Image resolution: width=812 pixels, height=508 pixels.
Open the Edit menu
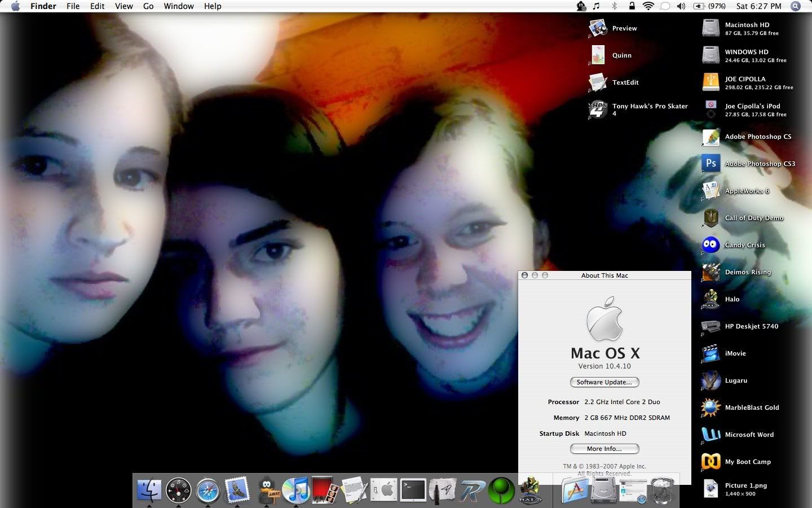coord(98,6)
